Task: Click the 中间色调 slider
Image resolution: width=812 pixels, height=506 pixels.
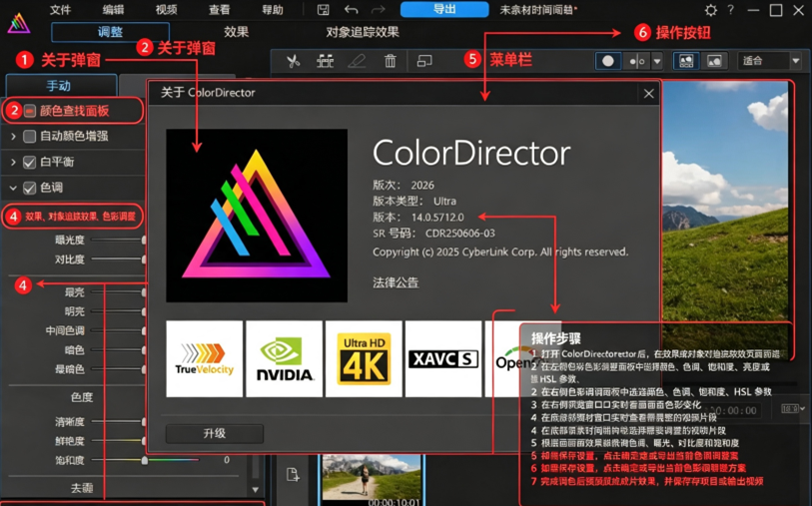Action: pos(118,330)
